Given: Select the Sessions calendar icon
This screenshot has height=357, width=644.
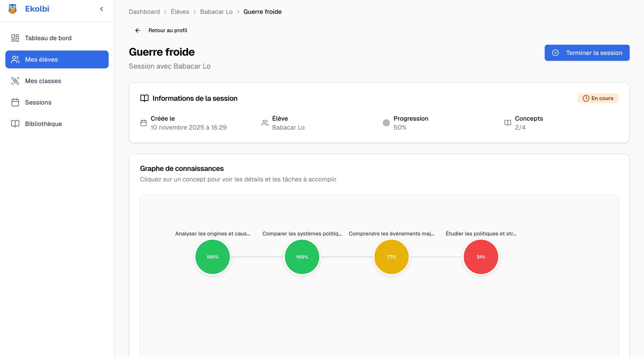Looking at the screenshot, I should pyautogui.click(x=15, y=102).
